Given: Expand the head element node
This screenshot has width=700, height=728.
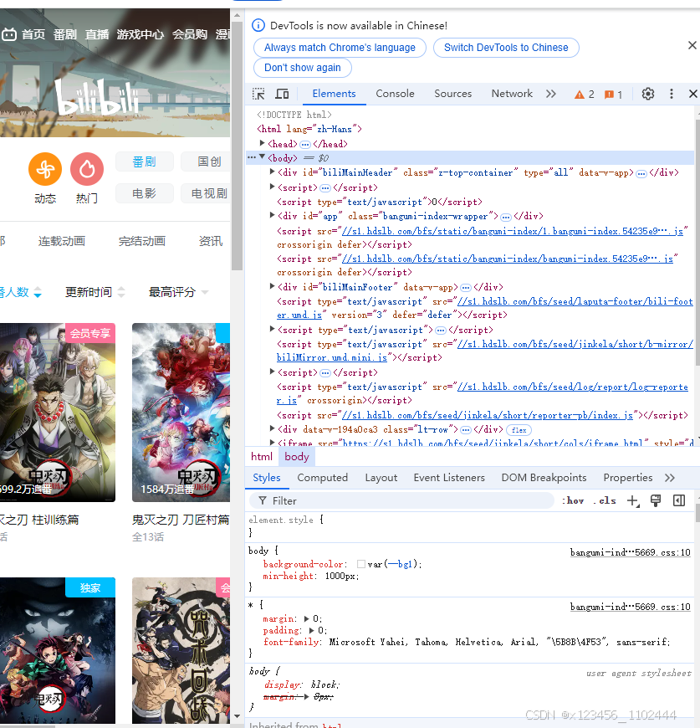Looking at the screenshot, I should tap(262, 143).
